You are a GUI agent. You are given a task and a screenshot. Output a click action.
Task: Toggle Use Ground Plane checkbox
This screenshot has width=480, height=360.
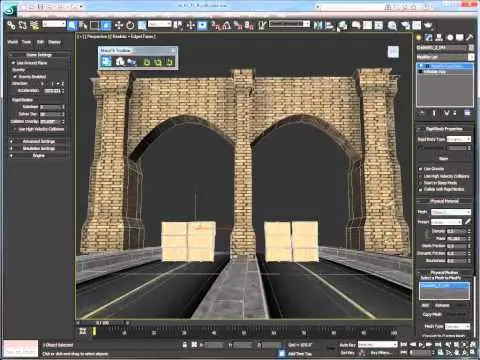(x=13, y=63)
